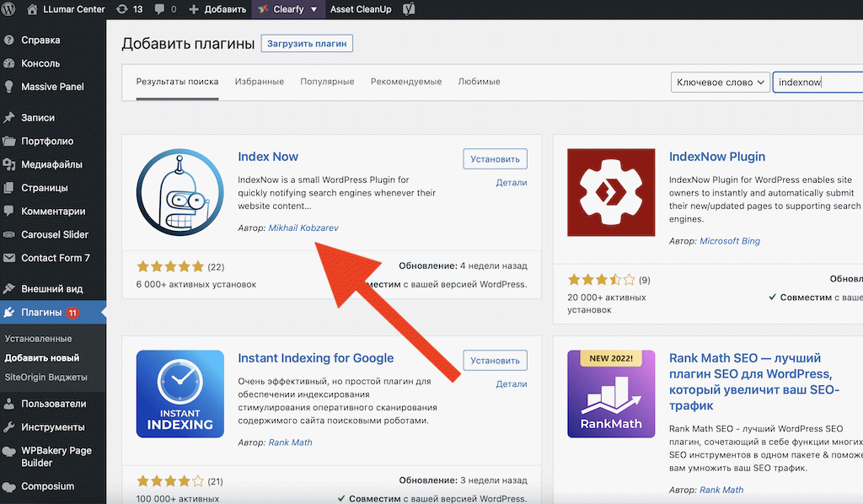
Task: Switch to Популярные tab
Action: tap(327, 82)
